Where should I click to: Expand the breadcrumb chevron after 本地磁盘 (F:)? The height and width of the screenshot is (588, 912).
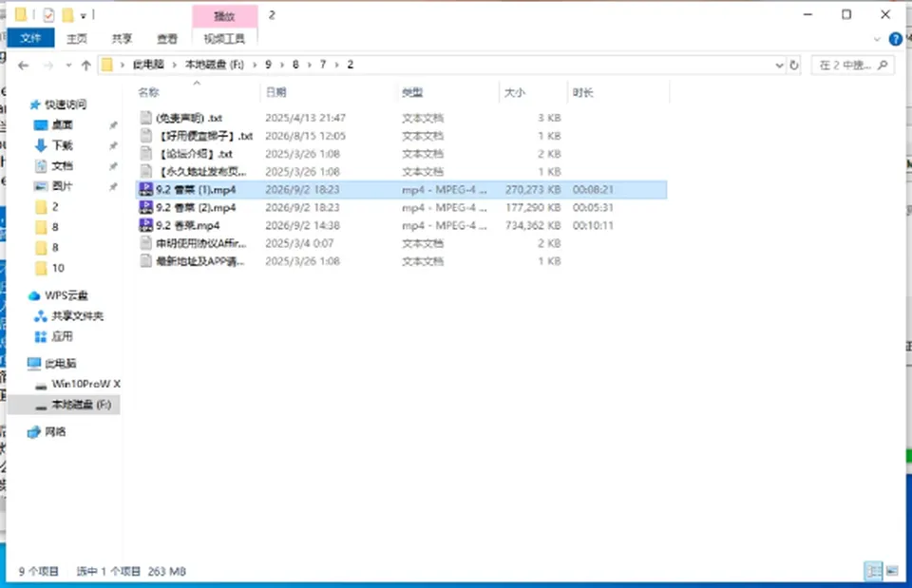tap(255, 65)
